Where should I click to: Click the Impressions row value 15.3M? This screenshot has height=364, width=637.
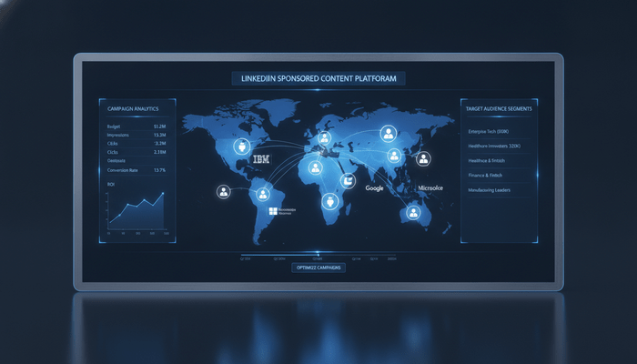pos(159,135)
